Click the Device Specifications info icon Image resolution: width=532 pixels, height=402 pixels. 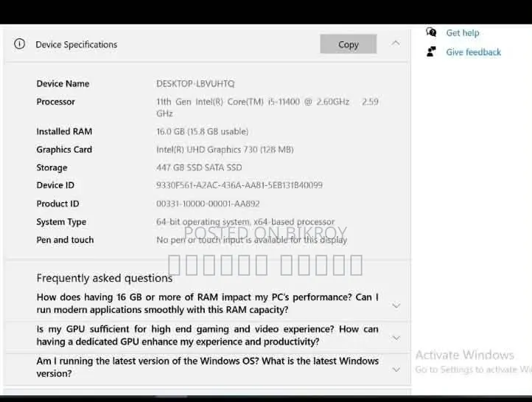19,44
